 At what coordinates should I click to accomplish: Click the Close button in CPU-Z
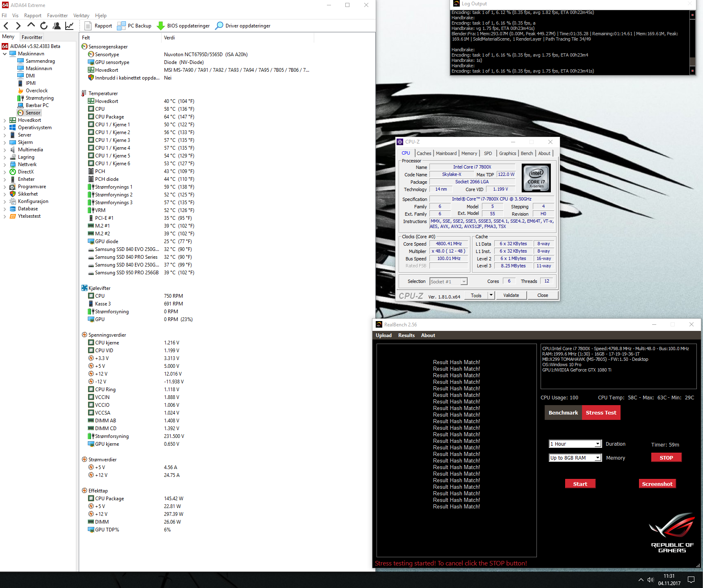[x=543, y=295]
